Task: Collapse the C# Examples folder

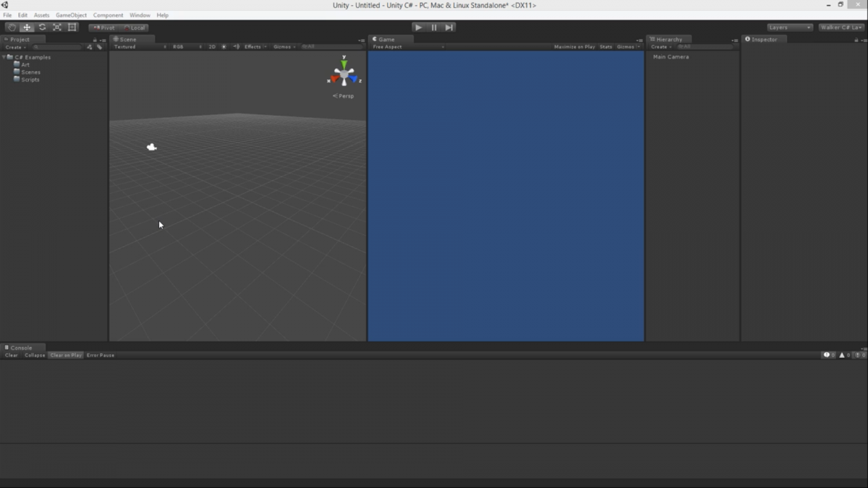Action: point(4,57)
